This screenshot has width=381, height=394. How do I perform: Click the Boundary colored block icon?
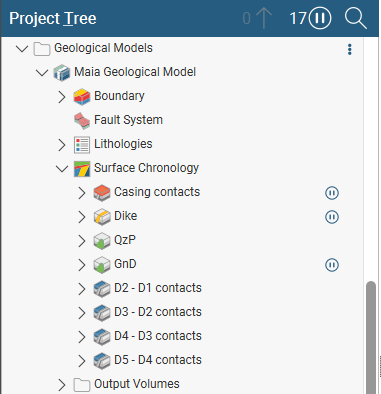(x=82, y=96)
